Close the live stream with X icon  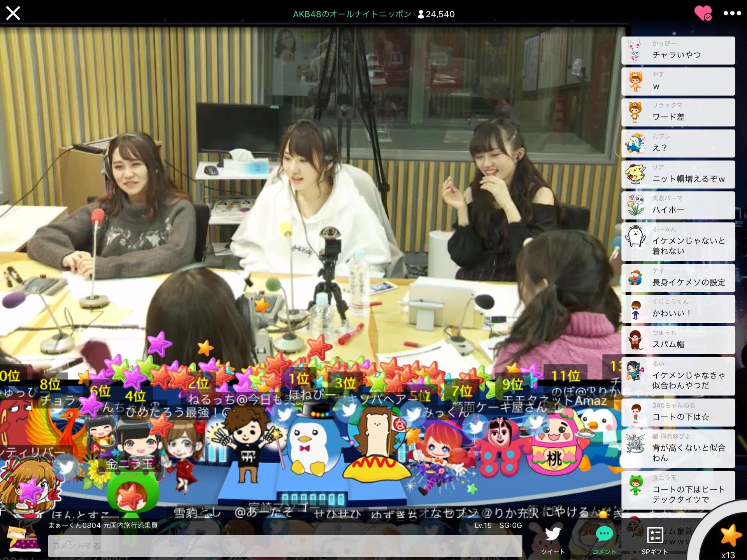[x=13, y=14]
